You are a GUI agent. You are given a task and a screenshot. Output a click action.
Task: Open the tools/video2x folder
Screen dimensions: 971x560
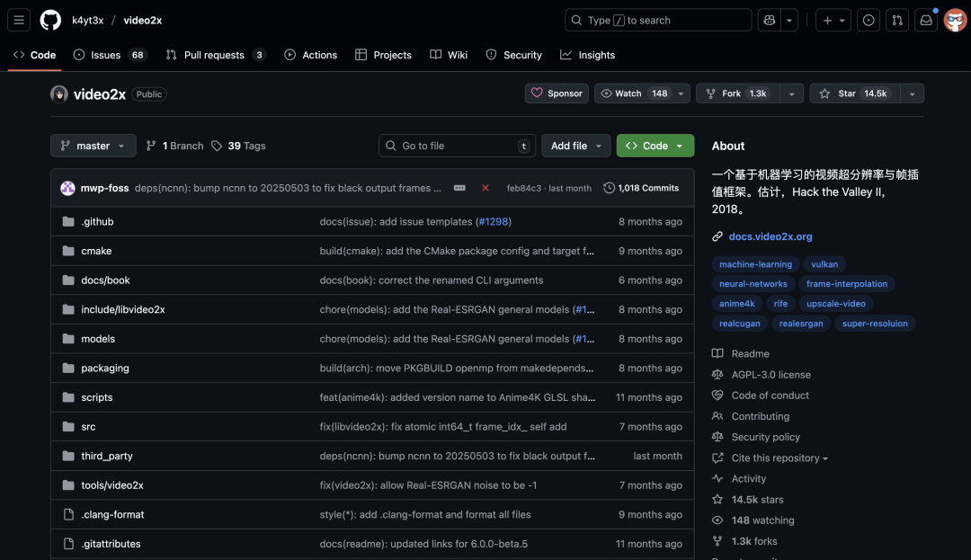(112, 485)
